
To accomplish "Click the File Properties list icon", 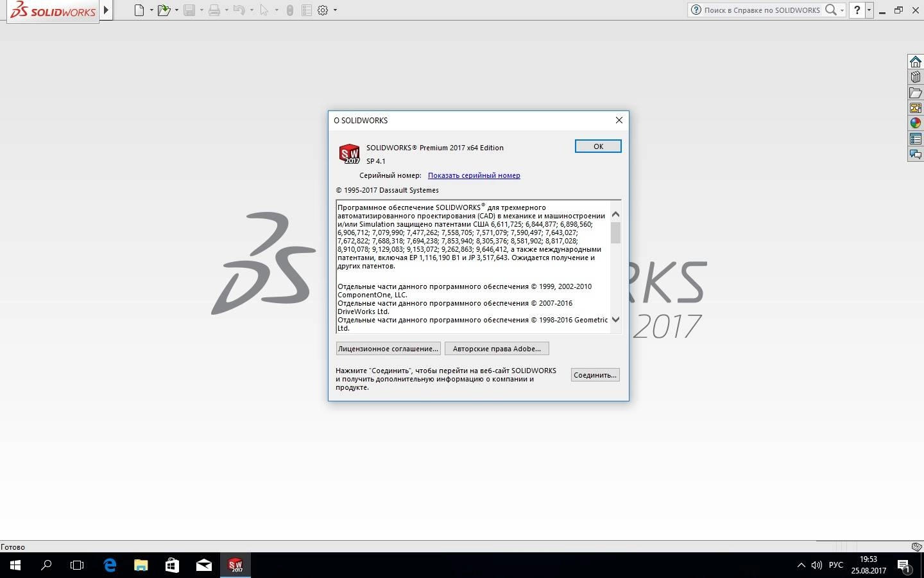I will 307,10.
